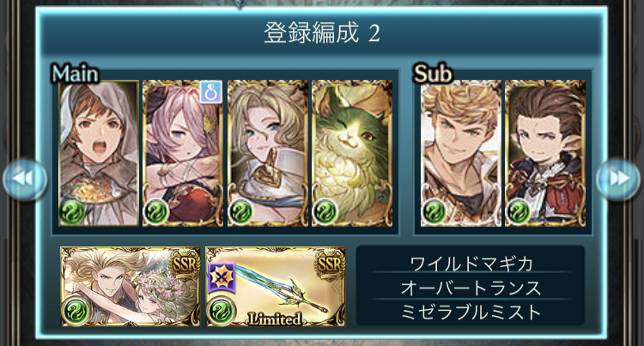Select the ワイルドマギカ skill entry
Image resolution: width=644 pixels, height=346 pixels.
click(x=471, y=264)
